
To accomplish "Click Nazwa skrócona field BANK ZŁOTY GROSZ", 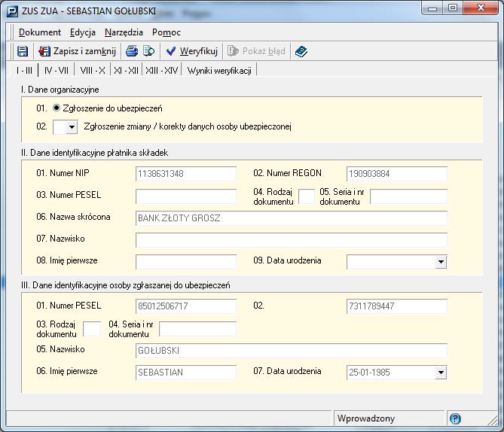I will 292,218.
